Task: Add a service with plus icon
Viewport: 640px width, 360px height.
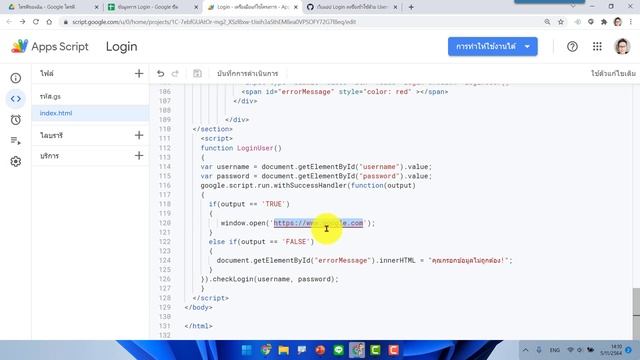Action: point(139,156)
